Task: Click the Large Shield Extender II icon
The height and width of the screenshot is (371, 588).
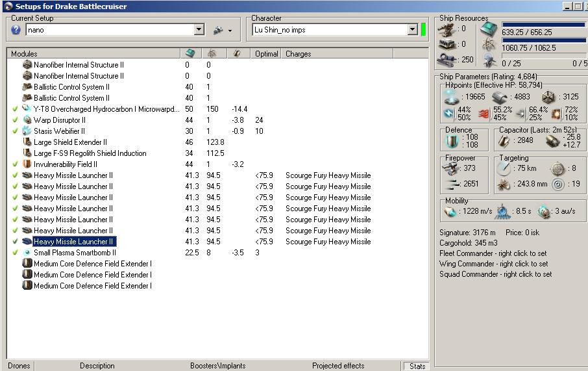Action: [27, 142]
